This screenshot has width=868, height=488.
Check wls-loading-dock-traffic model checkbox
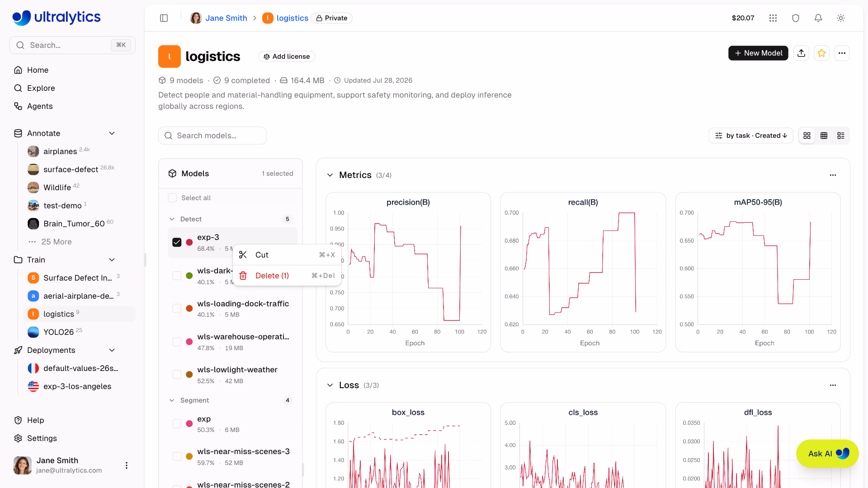(177, 309)
